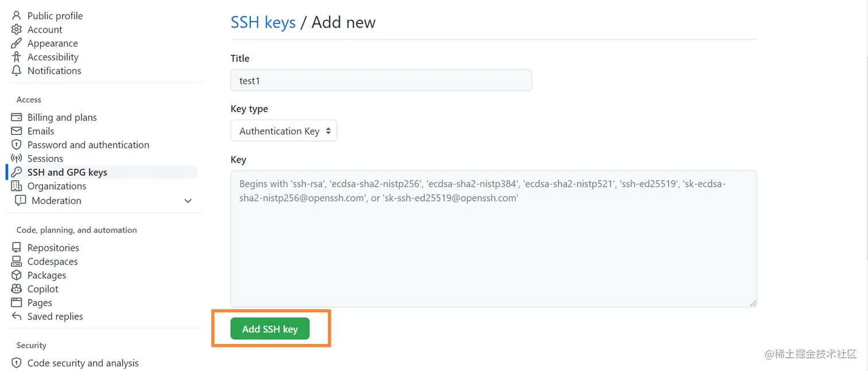Click the Notifications bell icon
This screenshot has height=371, width=868.
point(17,71)
